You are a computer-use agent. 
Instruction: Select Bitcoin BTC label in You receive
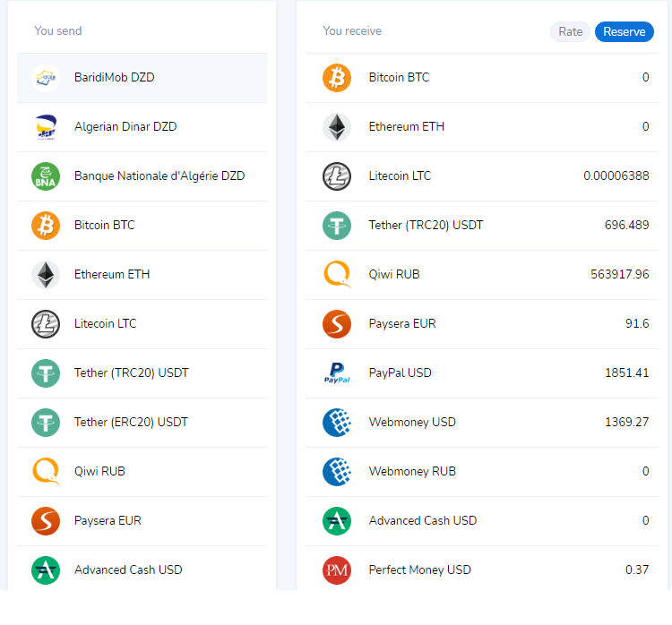coord(399,78)
